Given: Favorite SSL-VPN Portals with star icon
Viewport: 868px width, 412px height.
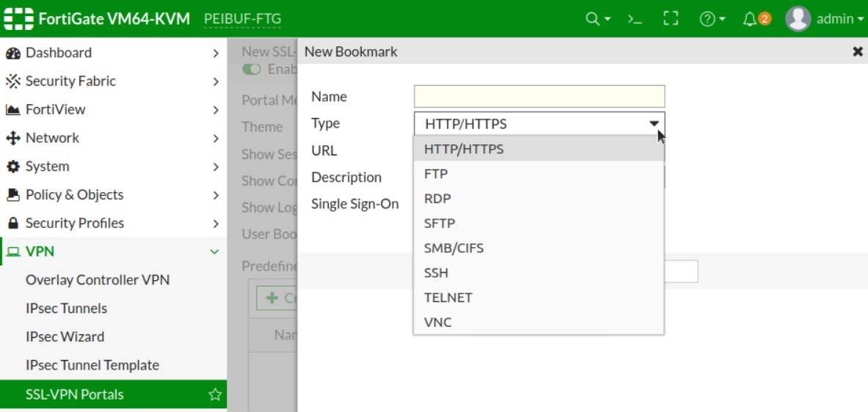Looking at the screenshot, I should [215, 394].
